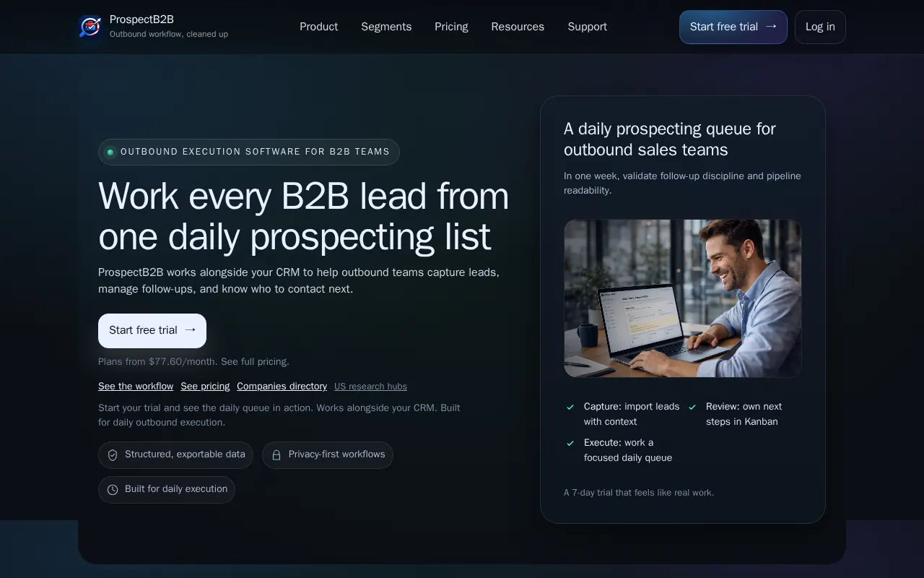Click the checkmark beside Review: own next steps
Viewport: 924px width, 578px height.
[692, 407]
